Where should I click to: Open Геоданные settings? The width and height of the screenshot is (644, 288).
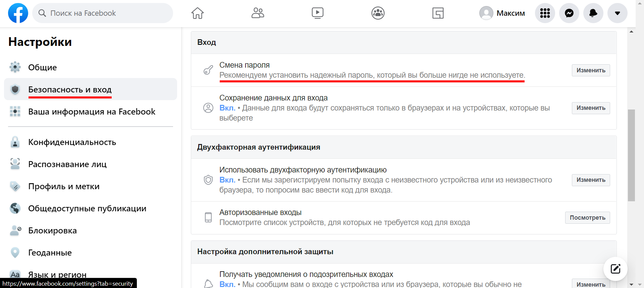[x=91, y=253]
